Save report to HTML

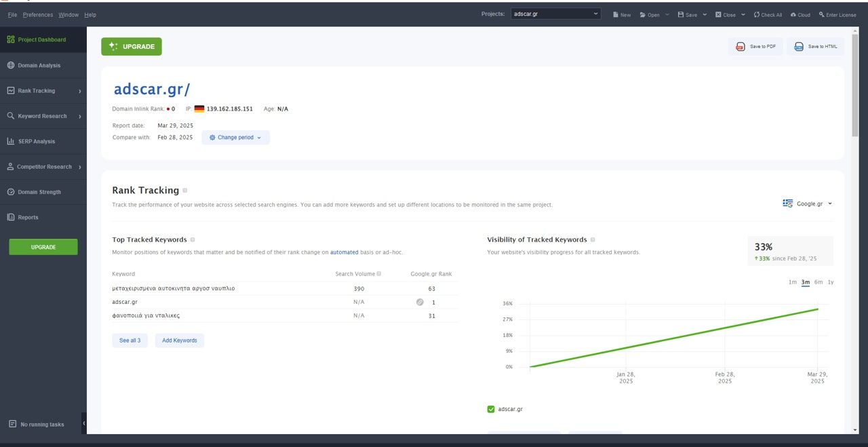(x=816, y=47)
